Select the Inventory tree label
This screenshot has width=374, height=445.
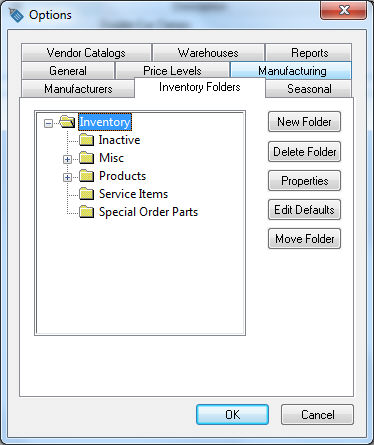point(105,122)
